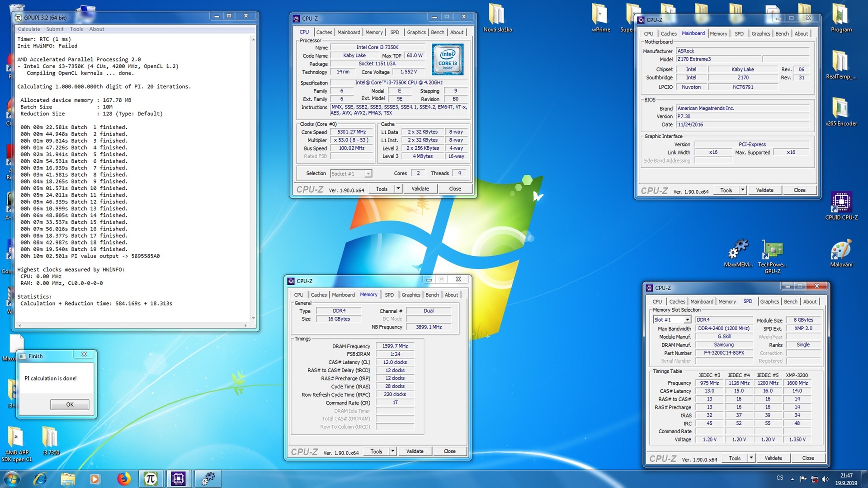Click Tools button in CPU-Z Memory window
This screenshot has width=868, height=488.
[x=376, y=451]
